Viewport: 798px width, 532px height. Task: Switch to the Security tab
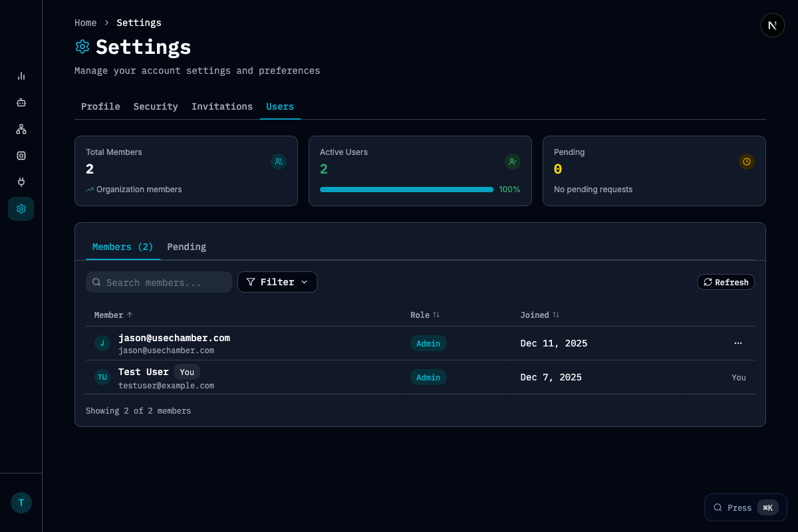tap(156, 106)
